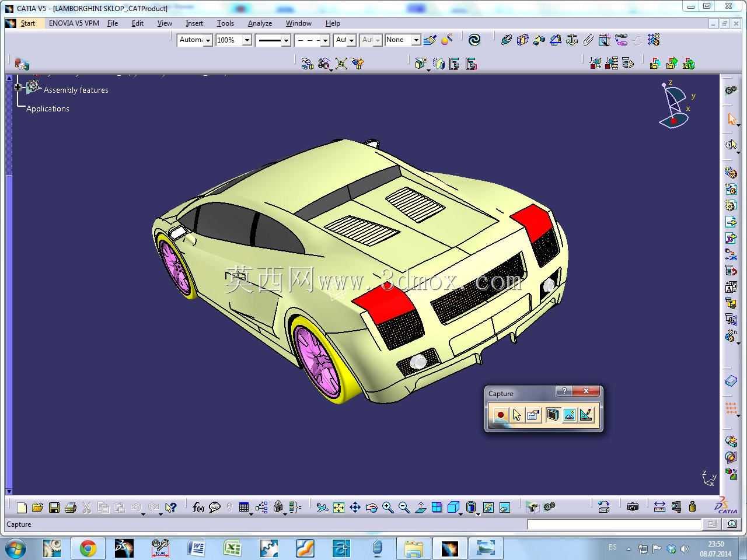
Task: Toggle Pixel Mode in Capture toolbar
Action: pyautogui.click(x=569, y=415)
